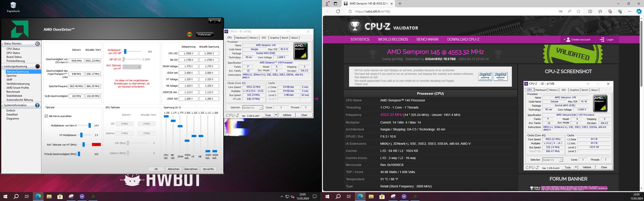
Task: Open DOWNLOAD CPU-Z menu item
Action: pos(463,40)
